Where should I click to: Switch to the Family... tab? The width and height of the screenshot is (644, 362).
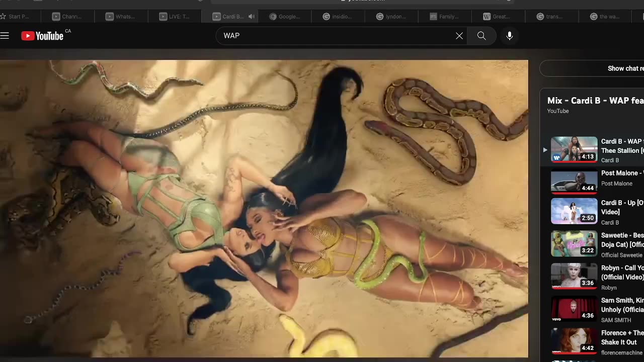tap(445, 17)
